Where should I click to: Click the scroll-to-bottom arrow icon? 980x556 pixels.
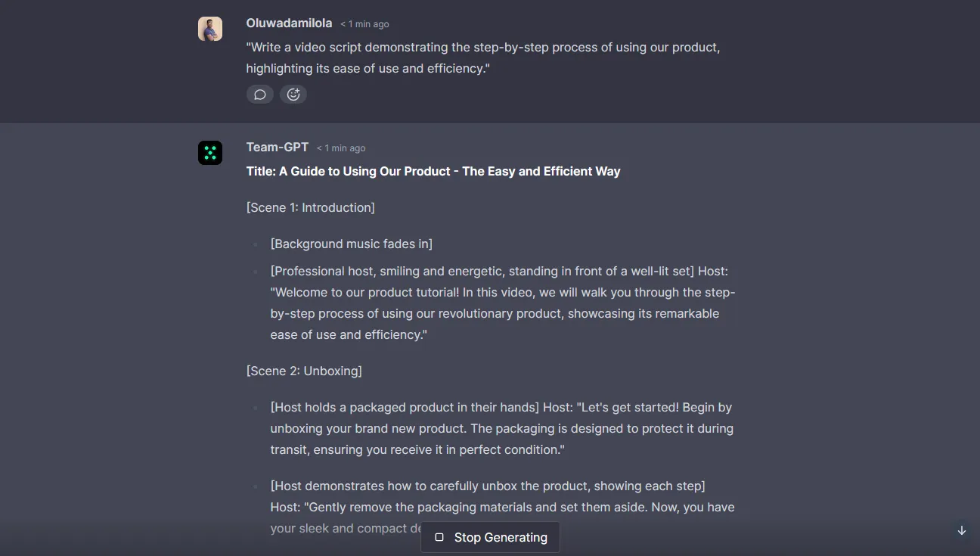pyautogui.click(x=962, y=530)
